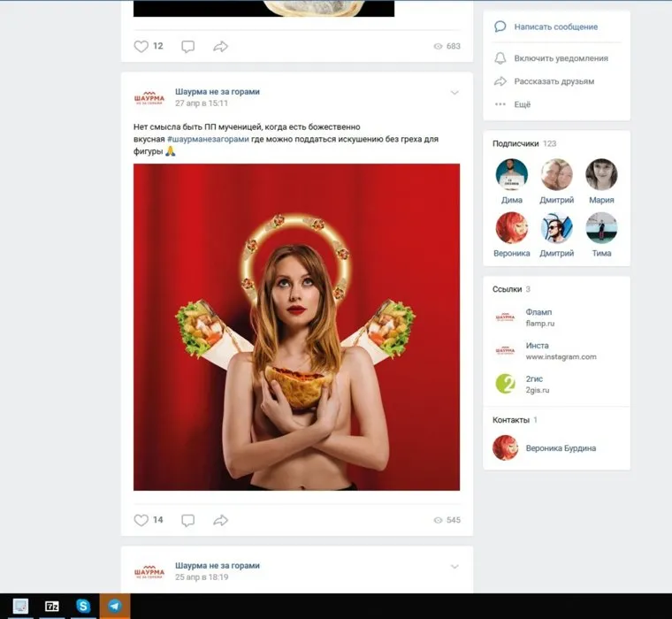Image resolution: width=672 pixels, height=619 pixels.
Task: Toggle notifications with Включить уведомления
Action: (561, 58)
